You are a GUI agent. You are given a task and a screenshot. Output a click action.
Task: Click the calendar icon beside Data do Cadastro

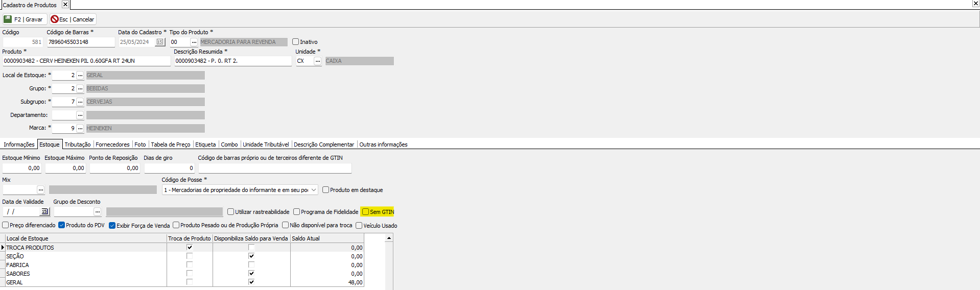[160, 42]
